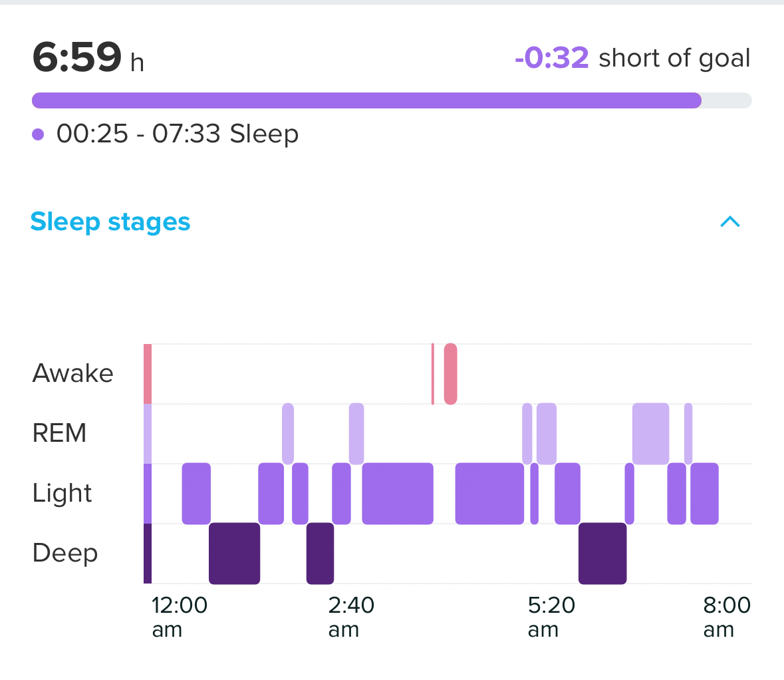The height and width of the screenshot is (680, 784).
Task: Click the 2:40 am time axis label
Action: click(x=351, y=616)
